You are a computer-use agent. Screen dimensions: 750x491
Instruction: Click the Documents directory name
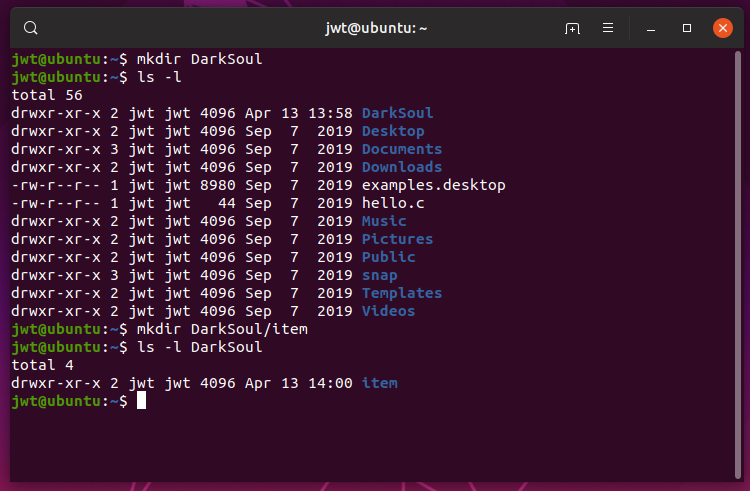click(x=402, y=149)
